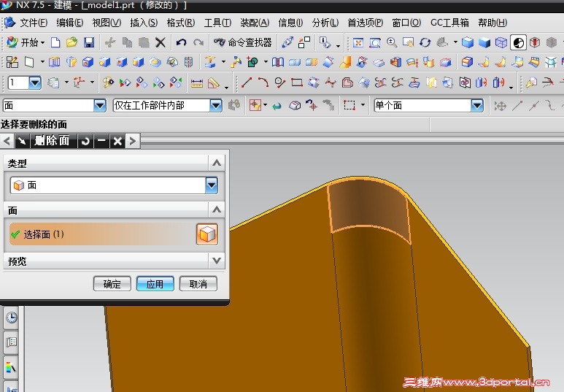
Task: Collapse the 类型 section
Action: coord(216,163)
